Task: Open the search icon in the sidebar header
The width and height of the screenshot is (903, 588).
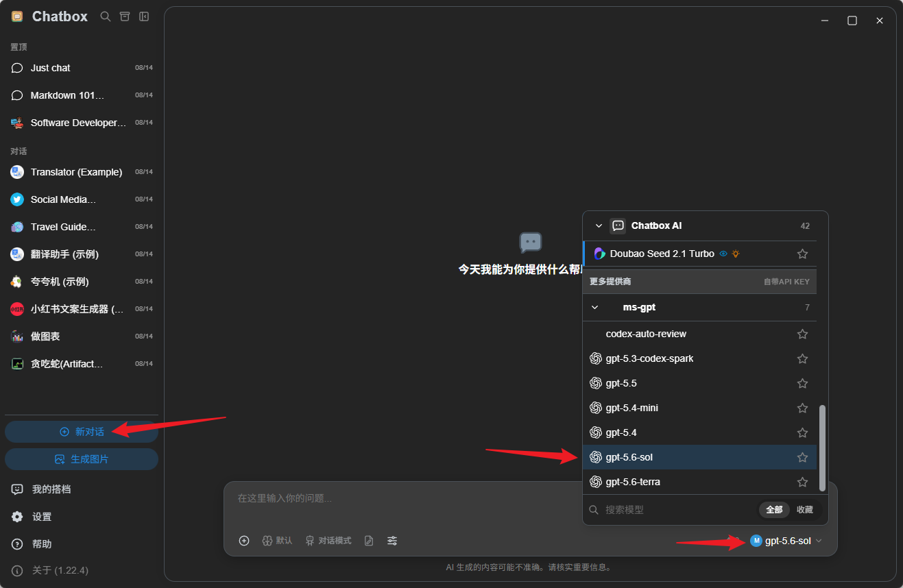Action: tap(106, 16)
